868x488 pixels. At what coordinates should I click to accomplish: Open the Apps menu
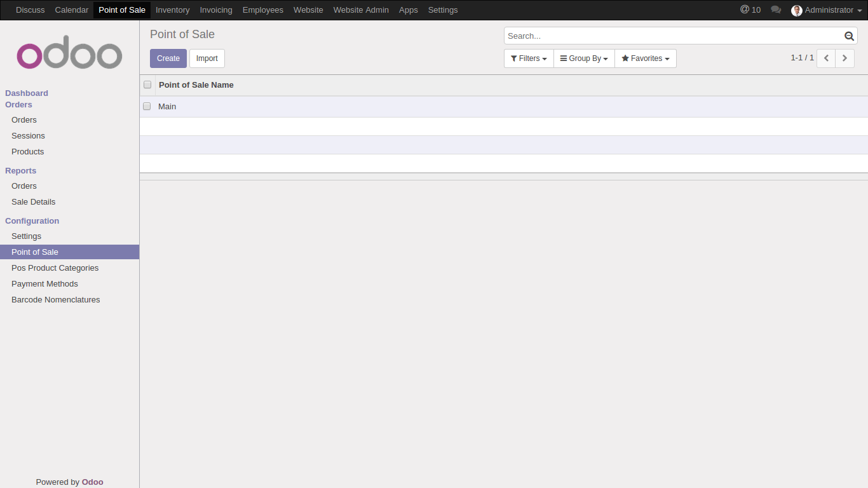[409, 10]
